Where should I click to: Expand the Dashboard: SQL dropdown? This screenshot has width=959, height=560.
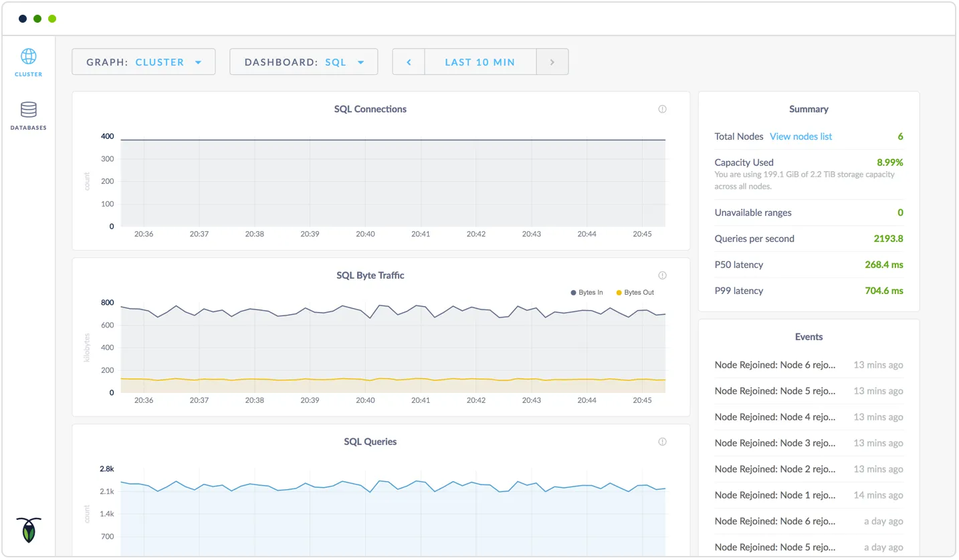pos(304,62)
